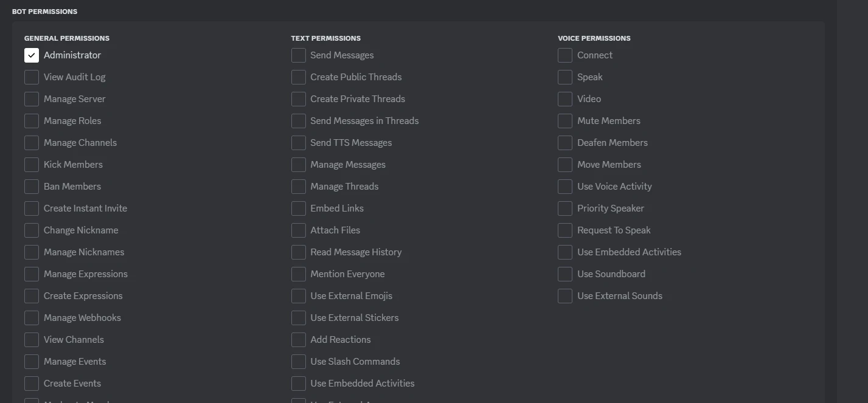The image size is (868, 403).
Task: Tick the Manage Webhooks checkbox
Action: [32, 318]
